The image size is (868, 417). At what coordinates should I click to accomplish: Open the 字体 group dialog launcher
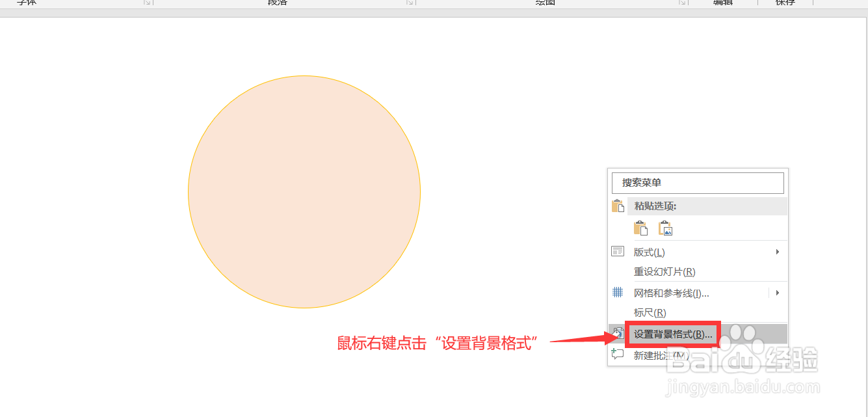(x=146, y=3)
